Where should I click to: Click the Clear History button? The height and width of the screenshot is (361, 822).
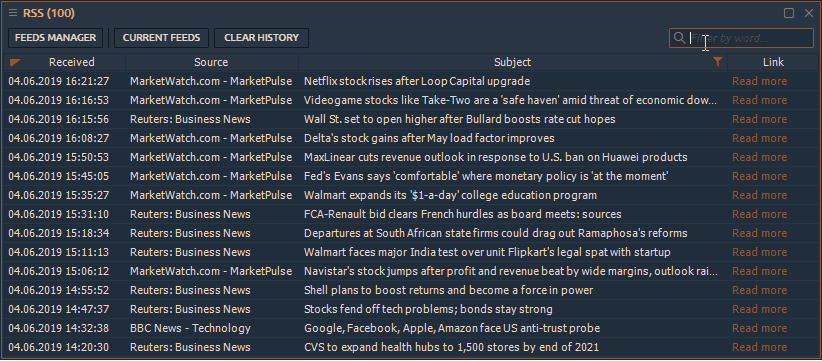262,38
